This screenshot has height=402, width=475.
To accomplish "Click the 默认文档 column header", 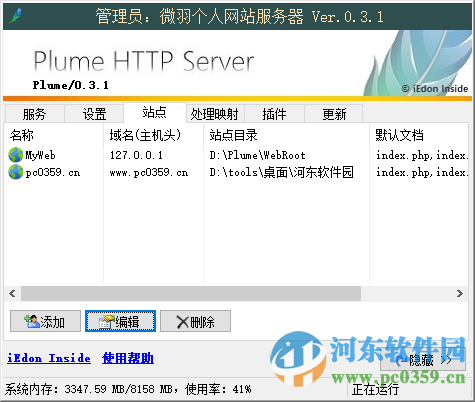I will (x=419, y=135).
